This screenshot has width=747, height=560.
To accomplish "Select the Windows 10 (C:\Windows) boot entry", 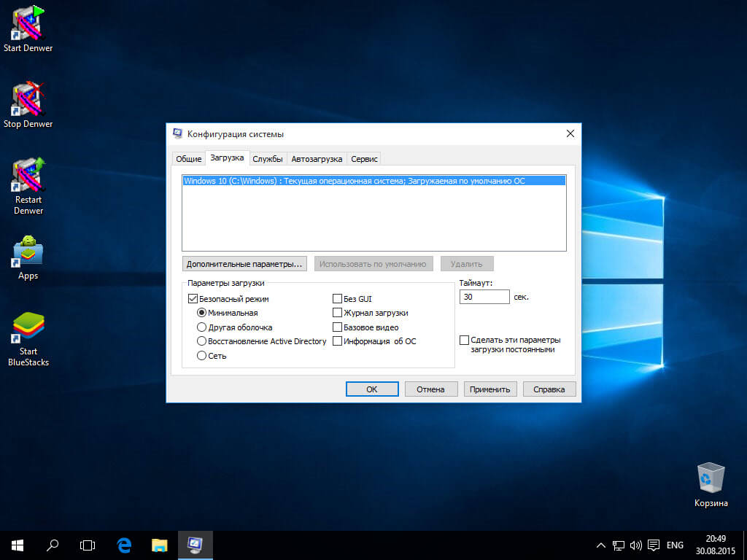I will 374,181.
